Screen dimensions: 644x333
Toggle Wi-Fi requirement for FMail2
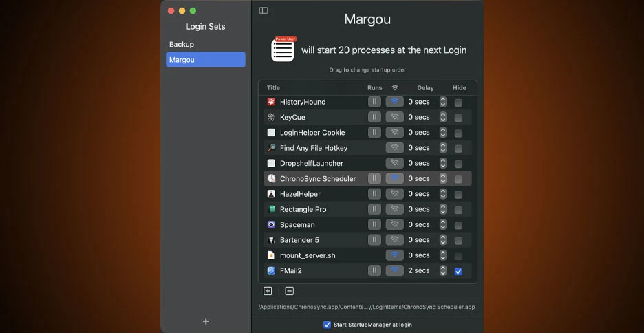click(x=395, y=270)
